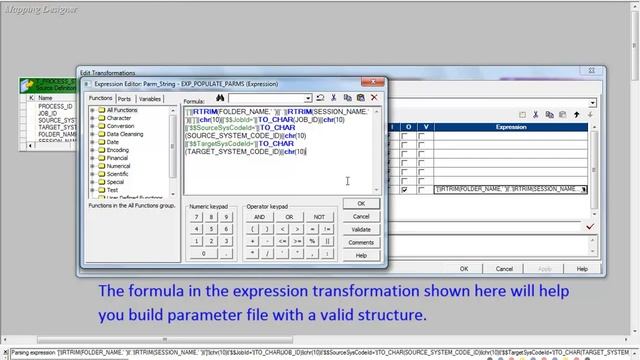This screenshot has width=640, height=360.
Task: Select the Numerical functions folder
Action: pos(118,166)
